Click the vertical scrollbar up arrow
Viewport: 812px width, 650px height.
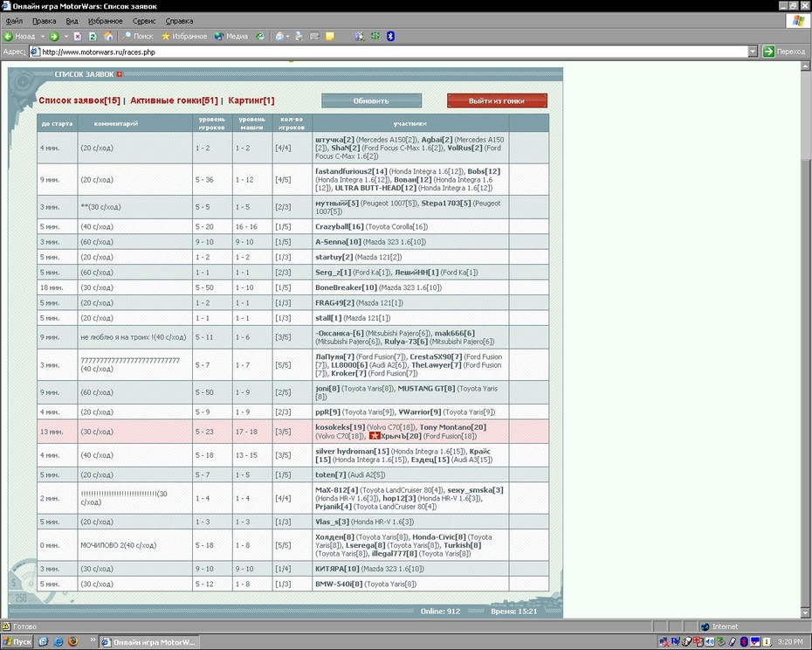(805, 66)
